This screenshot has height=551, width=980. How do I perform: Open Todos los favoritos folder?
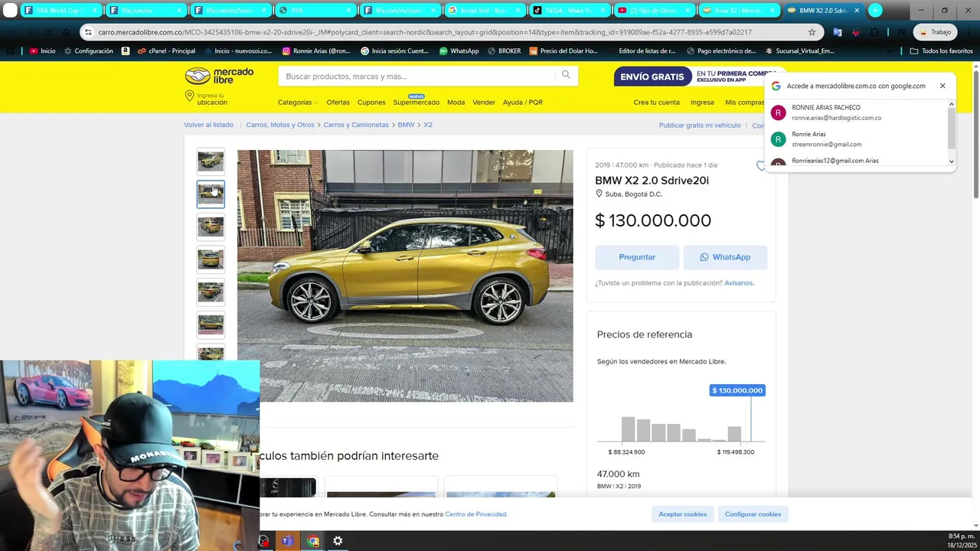[x=941, y=51]
